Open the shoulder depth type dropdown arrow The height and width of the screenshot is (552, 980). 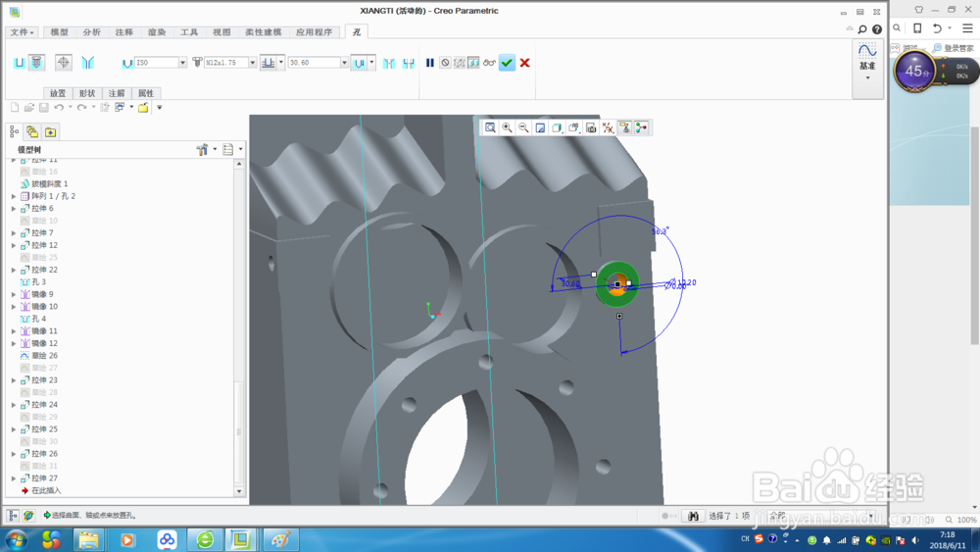[x=371, y=62]
